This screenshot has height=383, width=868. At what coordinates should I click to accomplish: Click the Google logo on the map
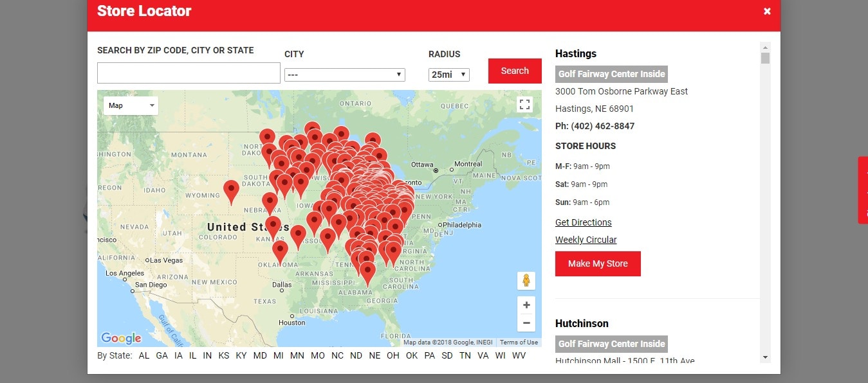click(121, 338)
